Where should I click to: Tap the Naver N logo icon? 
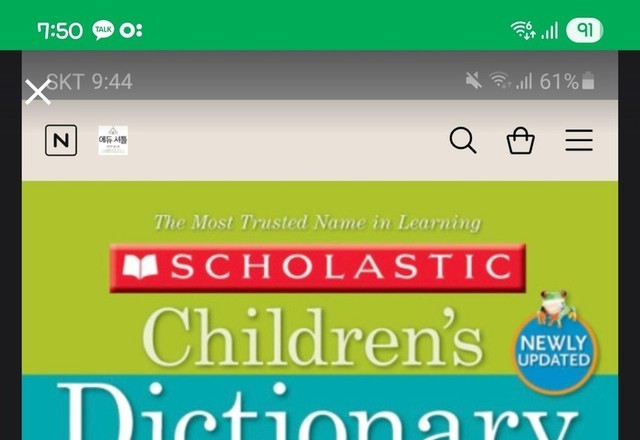pos(61,140)
